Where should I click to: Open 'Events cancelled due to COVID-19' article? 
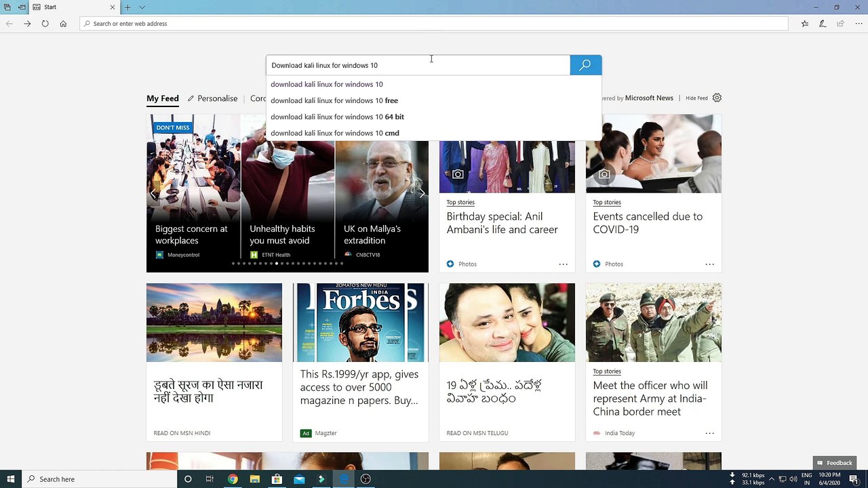point(648,223)
